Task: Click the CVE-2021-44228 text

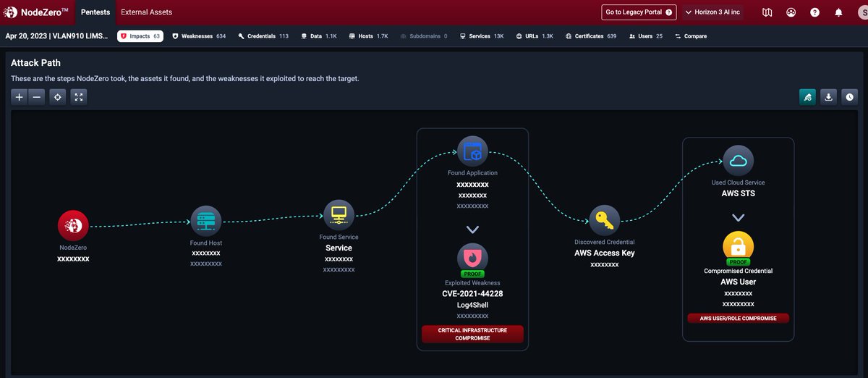Action: tap(472, 293)
